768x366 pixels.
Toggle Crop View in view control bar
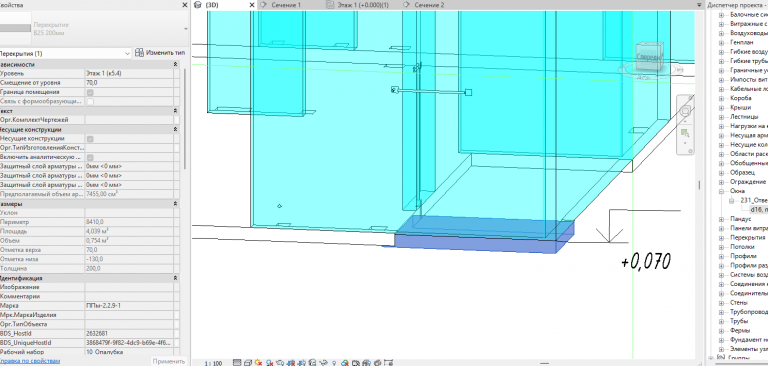(291, 363)
